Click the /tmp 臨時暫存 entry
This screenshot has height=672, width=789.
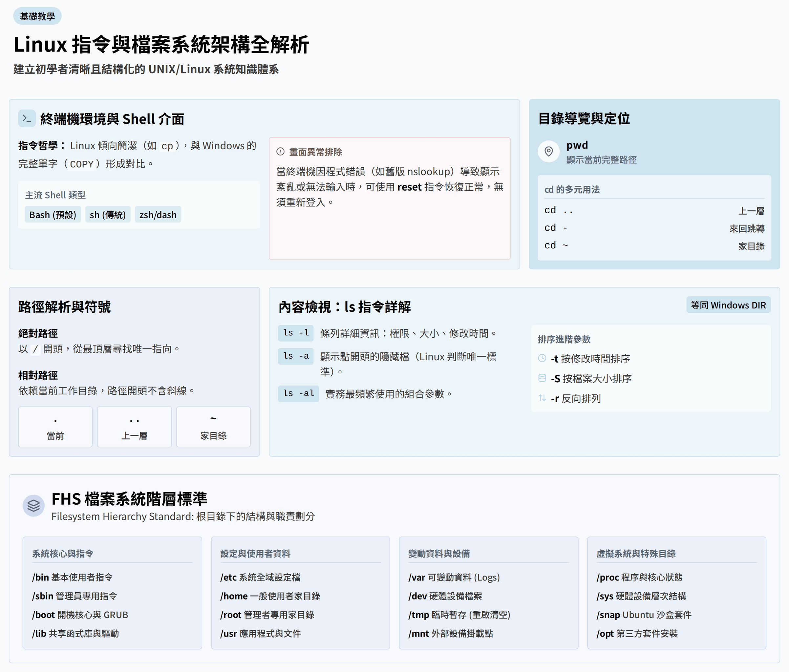[459, 615]
